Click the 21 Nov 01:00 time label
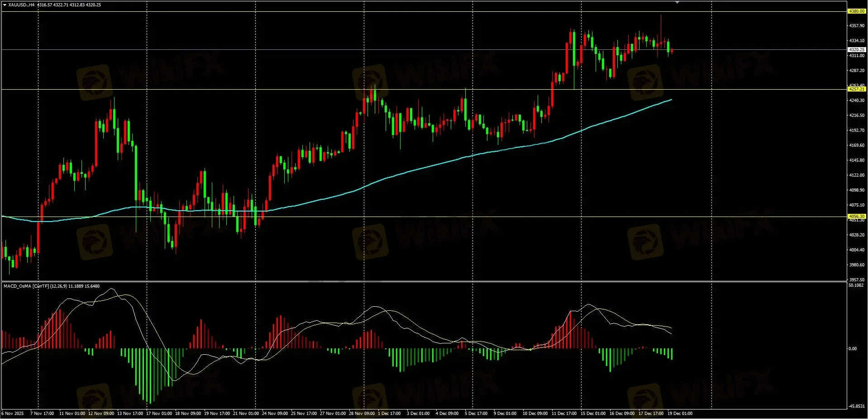Image resolution: width=868 pixels, height=419 pixels. pyautogui.click(x=246, y=414)
